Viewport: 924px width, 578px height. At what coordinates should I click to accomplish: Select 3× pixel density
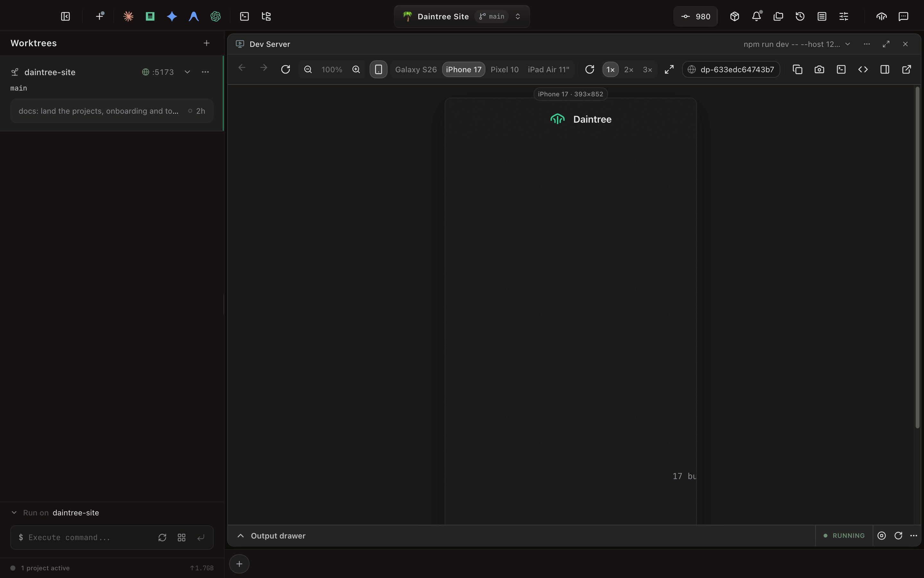(x=647, y=70)
